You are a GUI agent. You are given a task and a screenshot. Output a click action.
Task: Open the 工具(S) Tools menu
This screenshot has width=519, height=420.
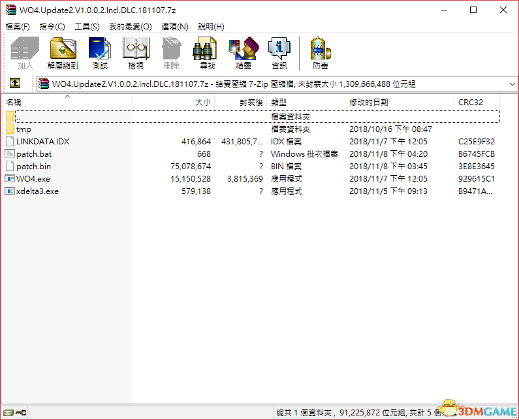[87, 27]
